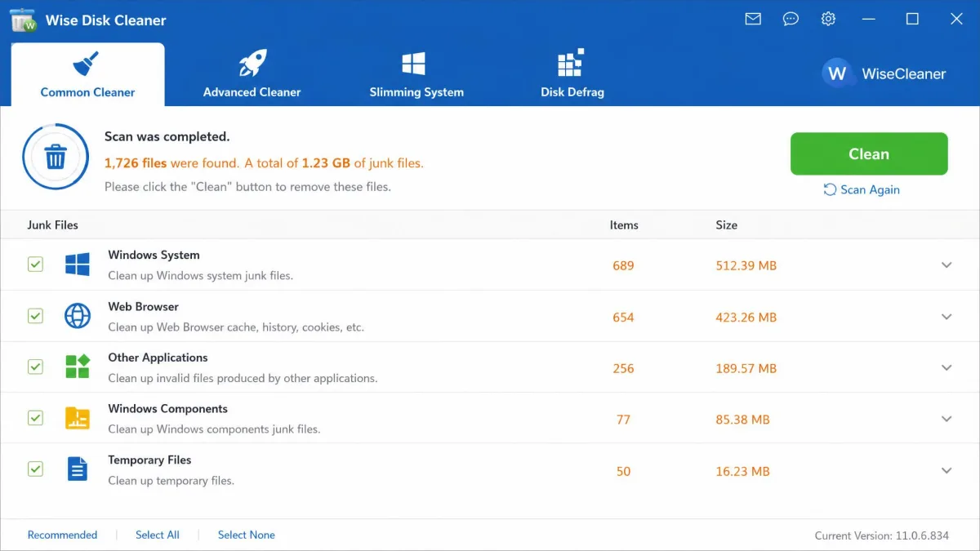Click 'Clean up temporary files.' description
The image size is (980, 551).
tap(171, 480)
